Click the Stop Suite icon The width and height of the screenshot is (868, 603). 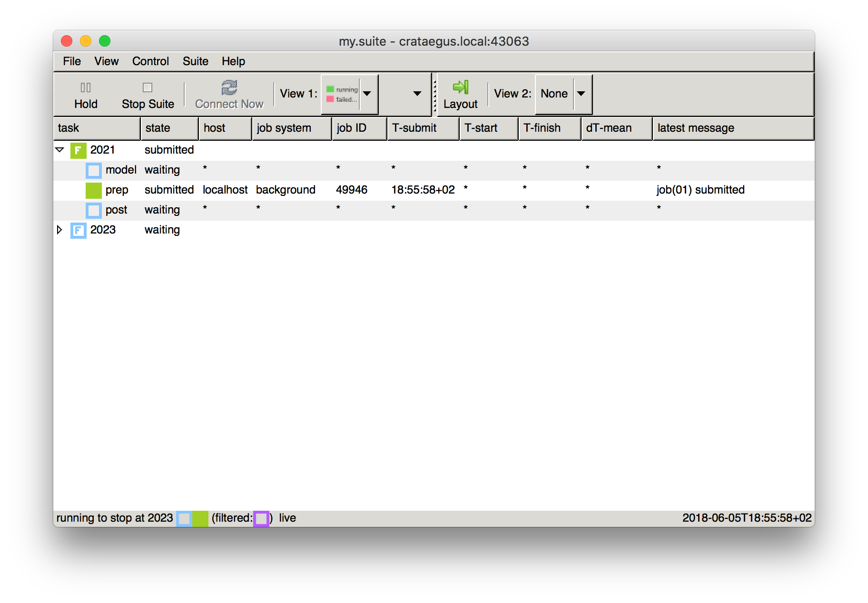point(148,87)
